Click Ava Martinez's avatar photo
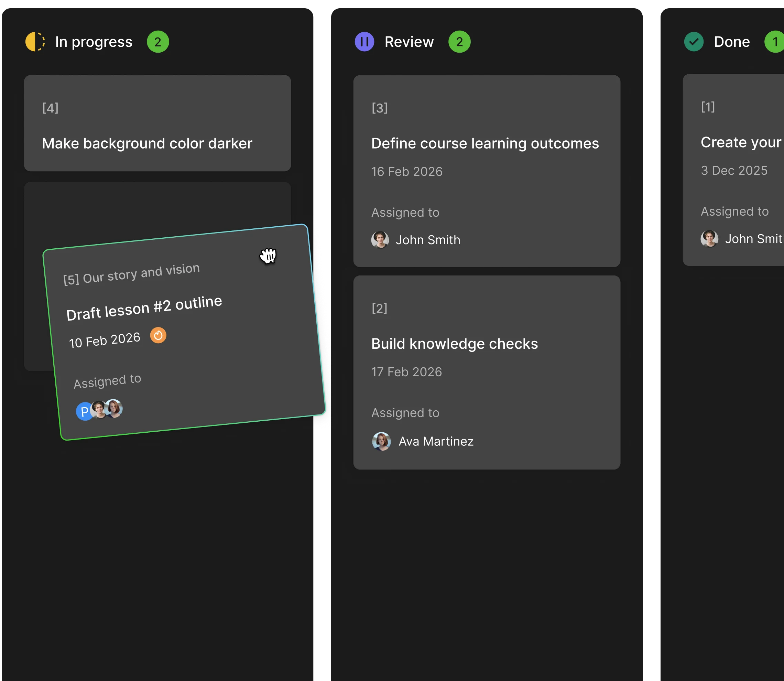 click(381, 441)
